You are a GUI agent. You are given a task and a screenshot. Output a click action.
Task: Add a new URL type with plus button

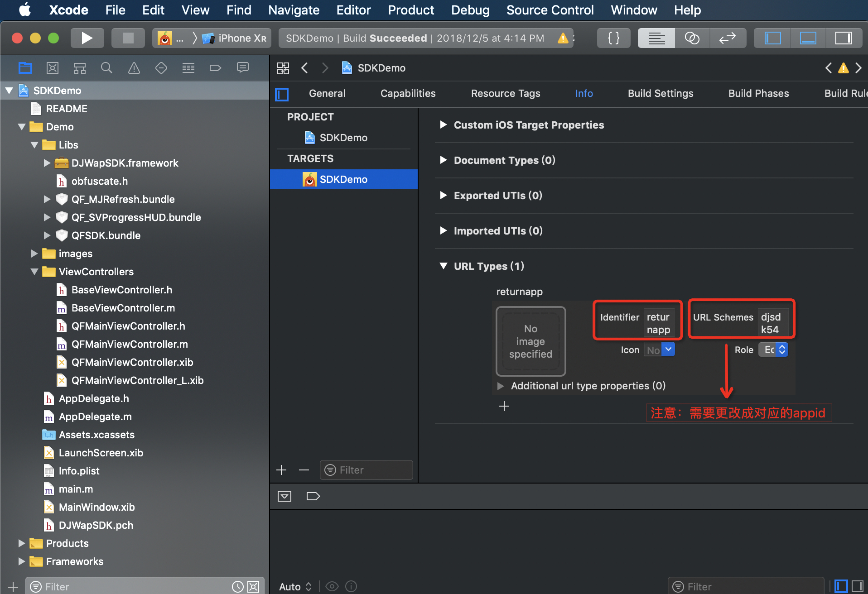pos(504,406)
